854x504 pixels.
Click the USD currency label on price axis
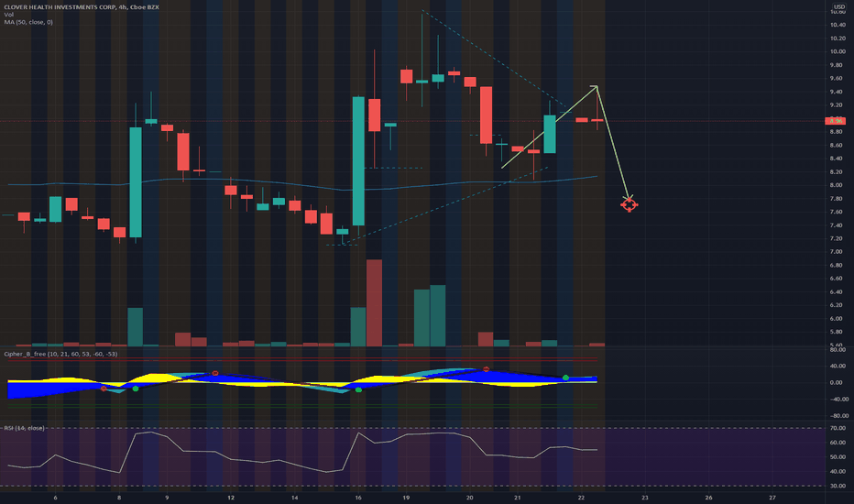[838, 6]
